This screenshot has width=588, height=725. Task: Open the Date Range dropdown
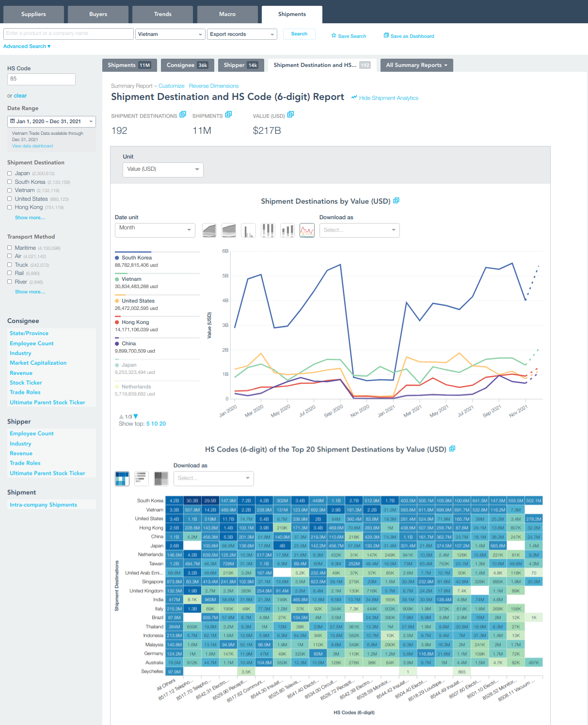pos(51,122)
